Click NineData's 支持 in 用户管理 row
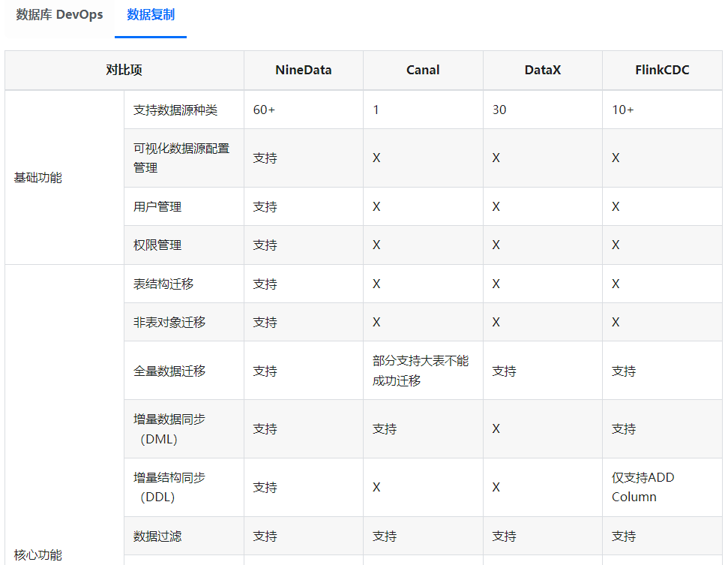728x565 pixels. (265, 207)
